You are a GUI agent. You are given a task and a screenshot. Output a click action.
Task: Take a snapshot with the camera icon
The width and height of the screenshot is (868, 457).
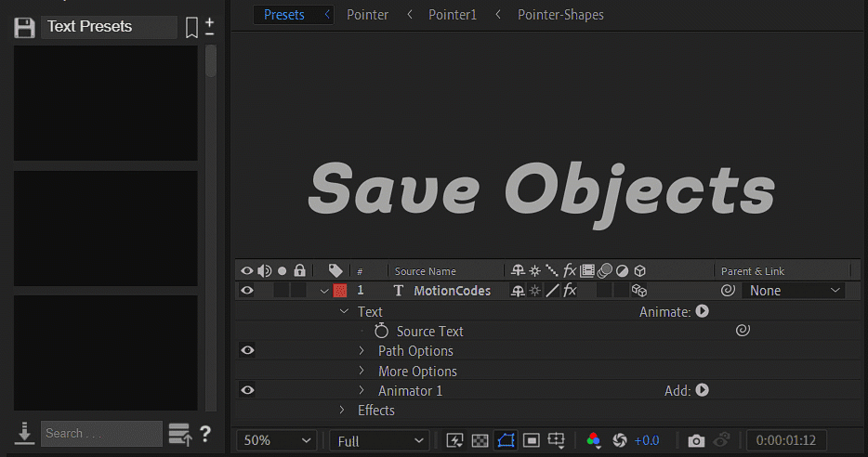pyautogui.click(x=696, y=441)
